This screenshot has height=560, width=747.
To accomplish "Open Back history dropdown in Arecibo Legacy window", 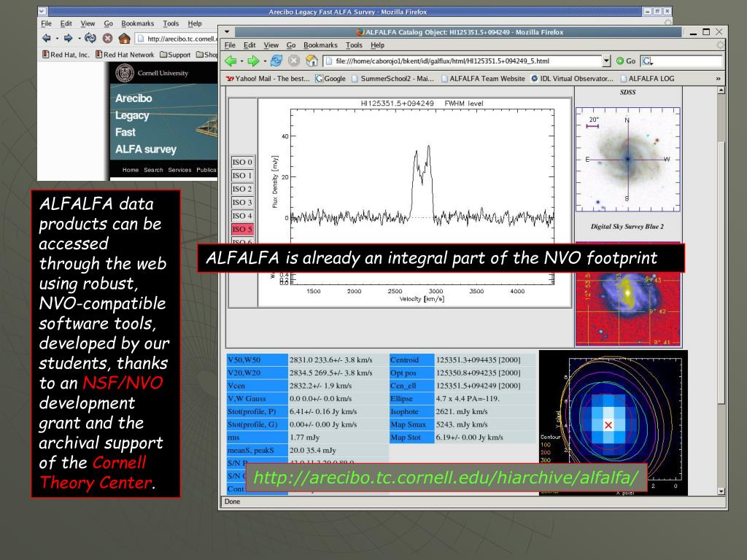I will click(x=57, y=39).
